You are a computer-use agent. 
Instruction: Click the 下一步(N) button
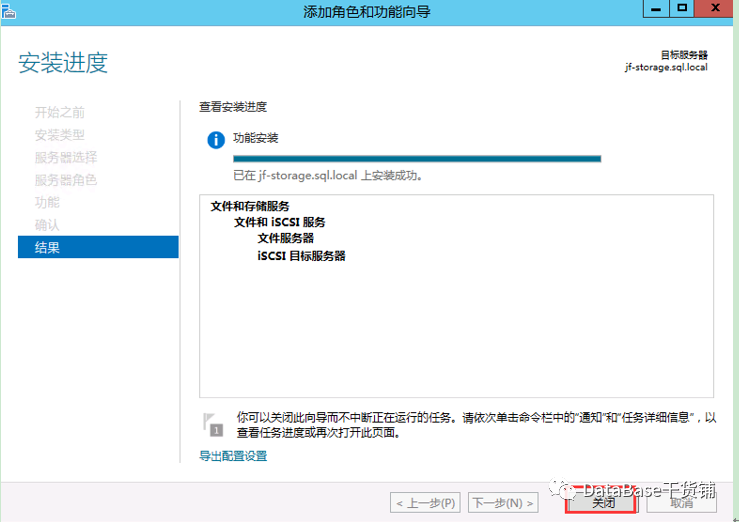pyautogui.click(x=503, y=503)
